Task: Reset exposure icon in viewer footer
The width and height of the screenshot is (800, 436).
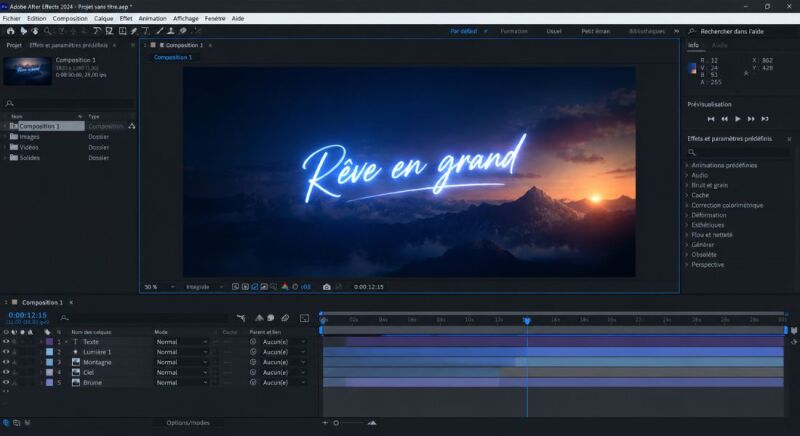Action: point(295,287)
